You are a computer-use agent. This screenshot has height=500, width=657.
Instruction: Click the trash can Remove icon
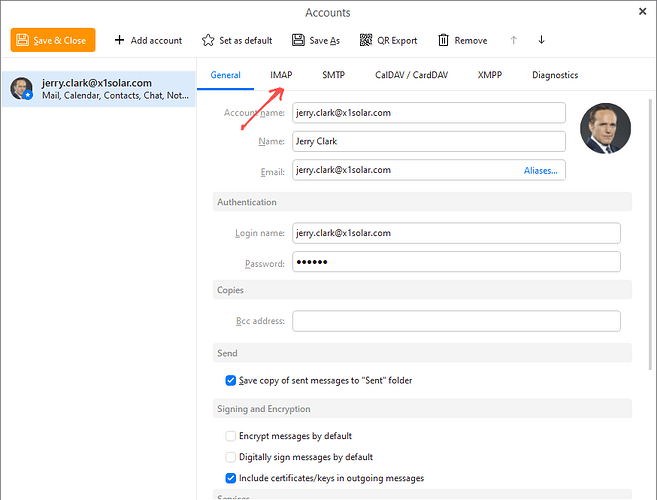443,40
